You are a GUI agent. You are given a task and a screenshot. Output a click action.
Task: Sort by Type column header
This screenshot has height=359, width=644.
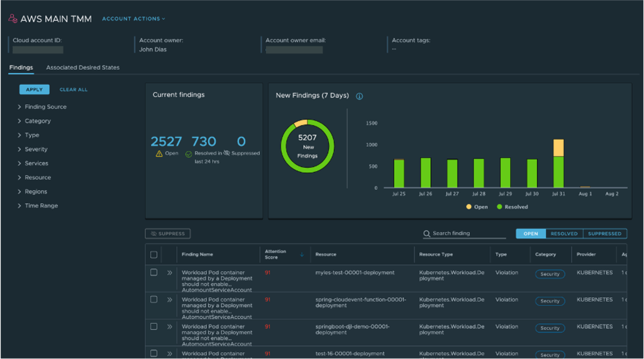[501, 254]
